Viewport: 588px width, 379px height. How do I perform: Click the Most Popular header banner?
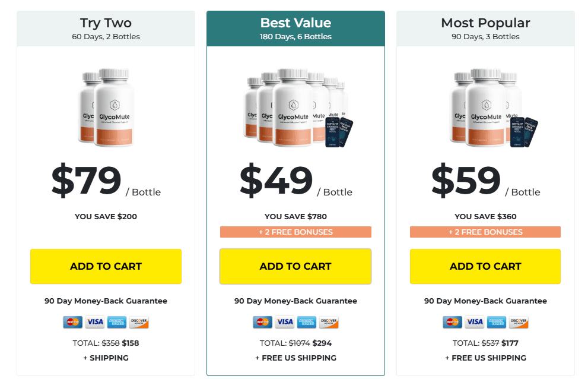(485, 27)
